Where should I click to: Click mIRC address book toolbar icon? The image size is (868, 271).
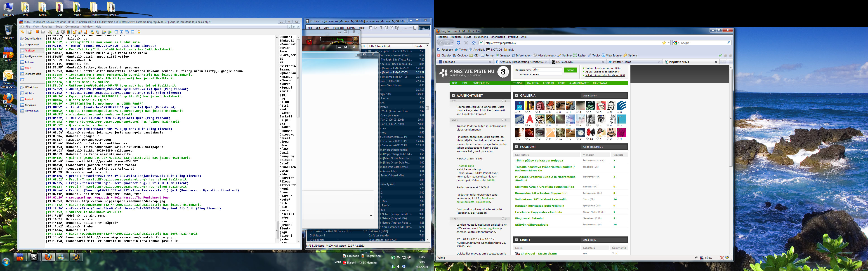click(x=58, y=32)
